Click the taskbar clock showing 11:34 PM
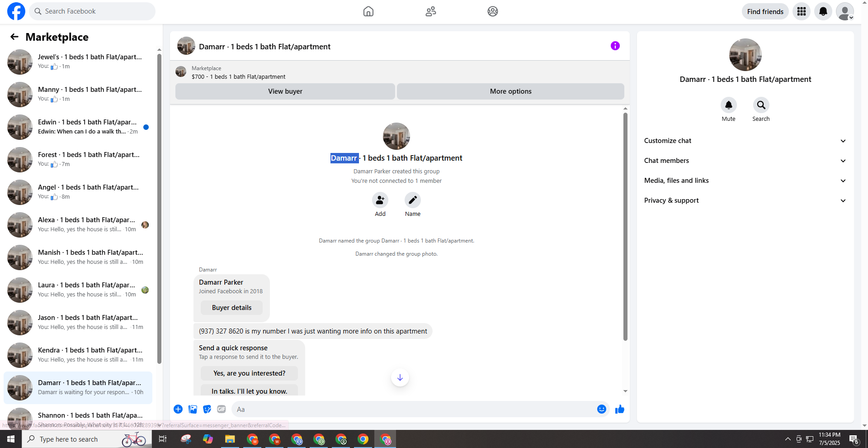This screenshot has width=868, height=448. (830, 439)
